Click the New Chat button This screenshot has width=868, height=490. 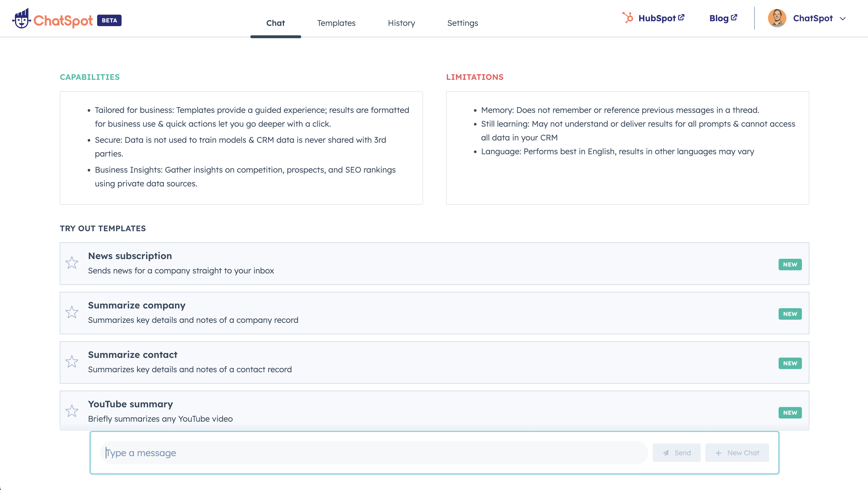pyautogui.click(x=738, y=452)
